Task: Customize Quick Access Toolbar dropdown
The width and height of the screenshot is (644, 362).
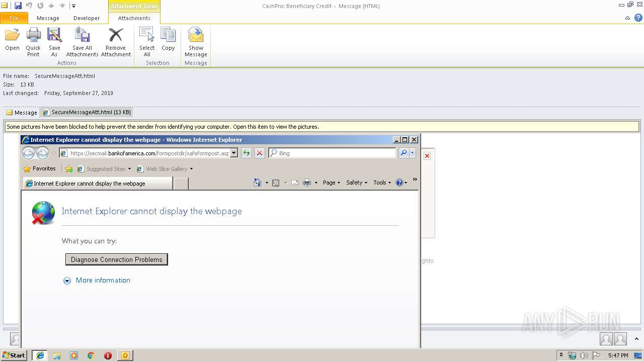Action: click(x=73, y=6)
